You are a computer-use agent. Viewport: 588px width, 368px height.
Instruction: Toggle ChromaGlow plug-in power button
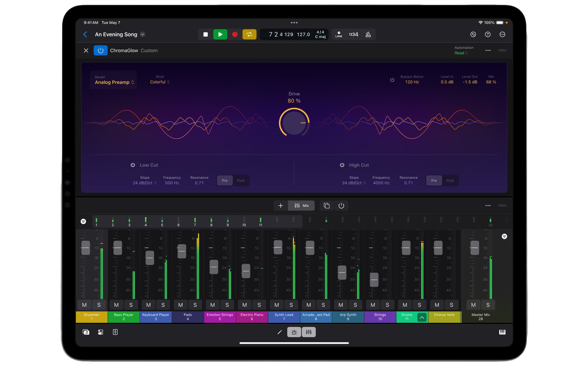click(x=100, y=50)
